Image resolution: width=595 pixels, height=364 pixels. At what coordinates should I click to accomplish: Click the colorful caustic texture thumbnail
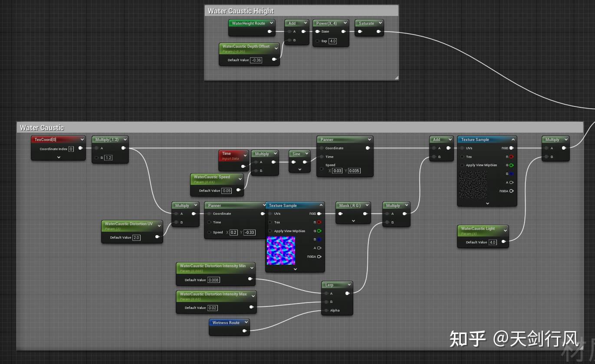click(x=281, y=250)
